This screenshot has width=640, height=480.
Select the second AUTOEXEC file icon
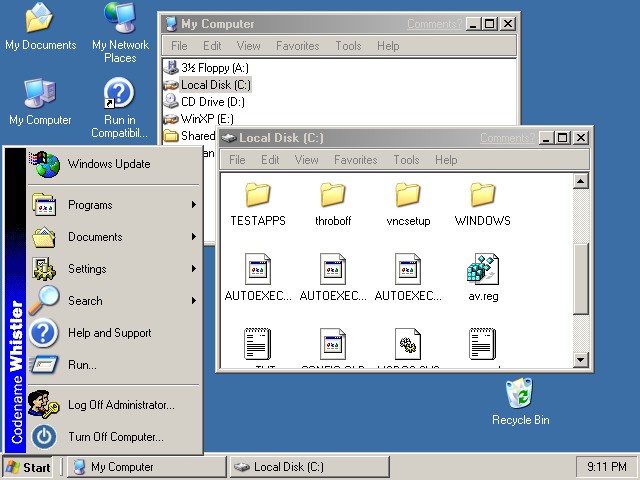point(333,269)
